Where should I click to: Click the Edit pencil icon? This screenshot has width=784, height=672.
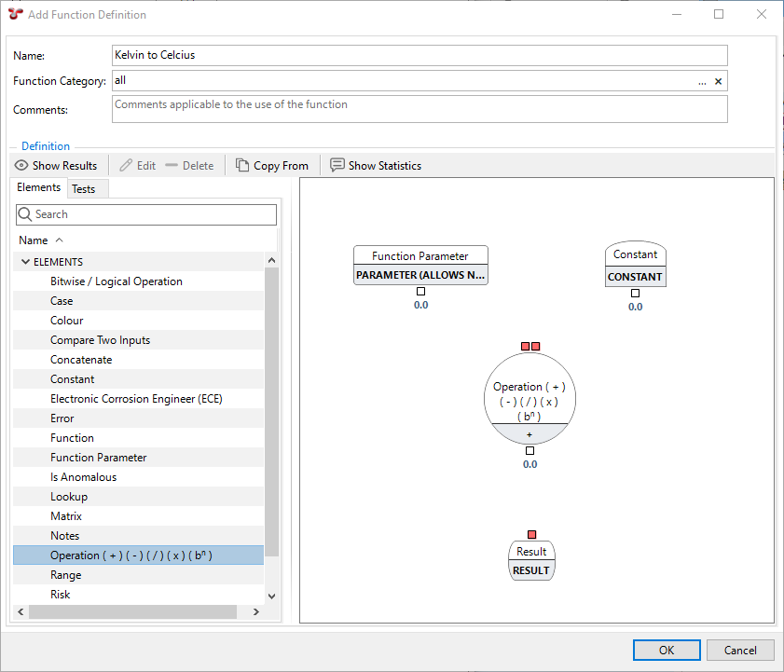click(x=126, y=166)
